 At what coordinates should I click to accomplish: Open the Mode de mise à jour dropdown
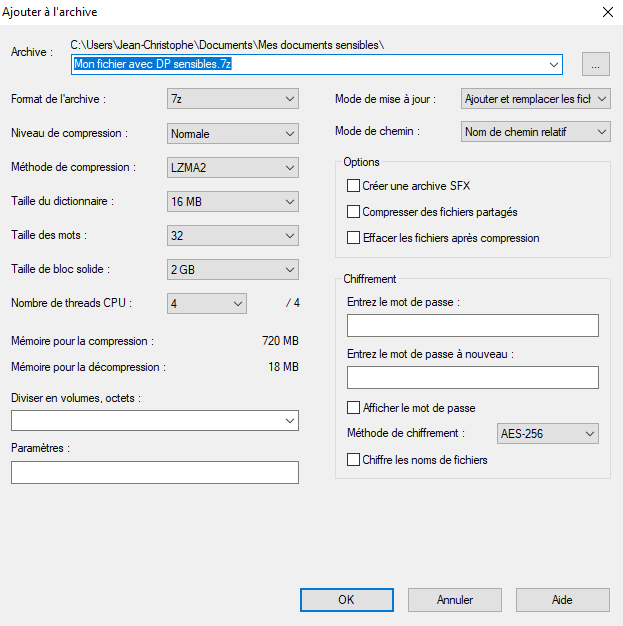point(536,99)
